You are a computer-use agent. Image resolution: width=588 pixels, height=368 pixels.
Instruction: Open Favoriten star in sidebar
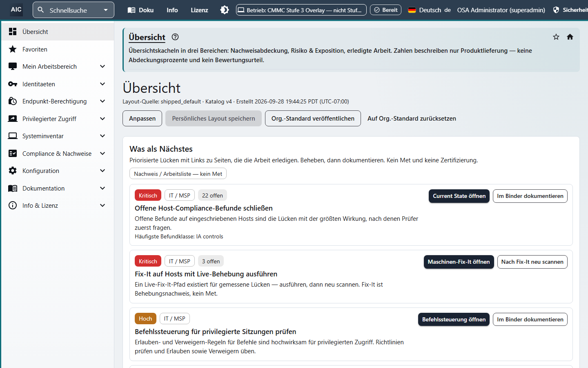coord(13,49)
